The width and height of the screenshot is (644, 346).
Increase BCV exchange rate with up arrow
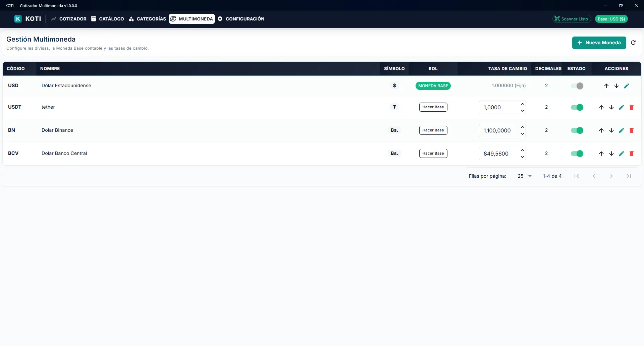pos(523,150)
